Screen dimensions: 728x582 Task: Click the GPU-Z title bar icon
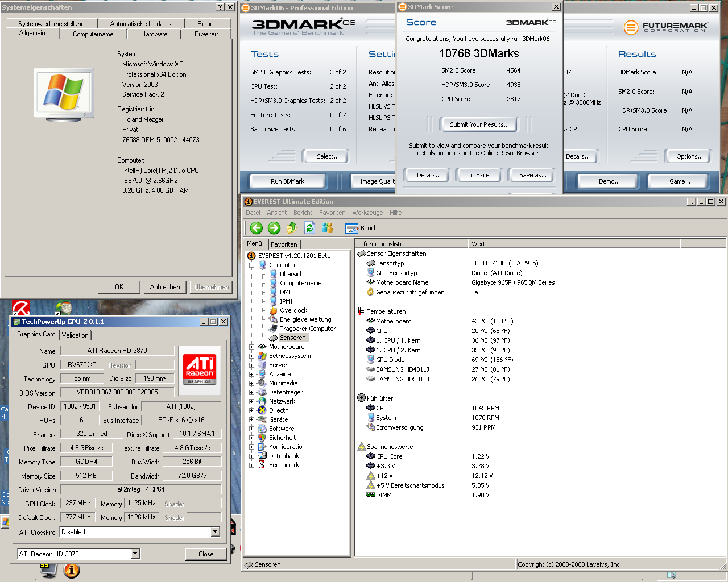tap(16, 322)
